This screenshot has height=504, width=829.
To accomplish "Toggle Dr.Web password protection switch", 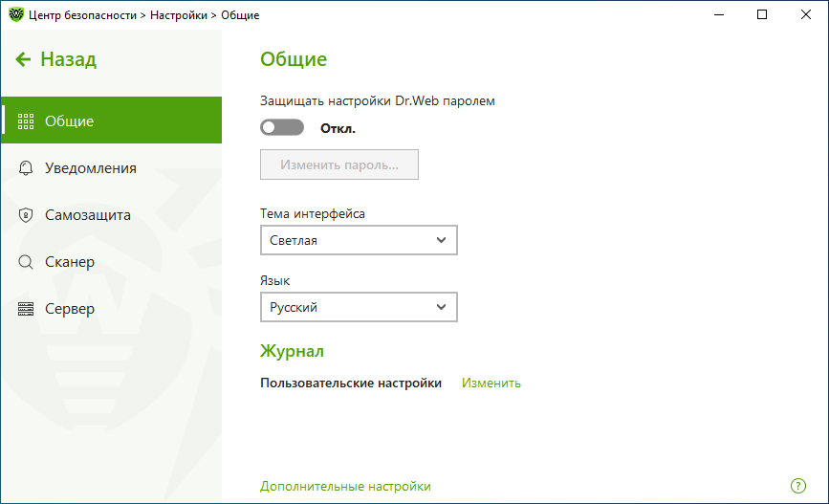I will coord(282,127).
